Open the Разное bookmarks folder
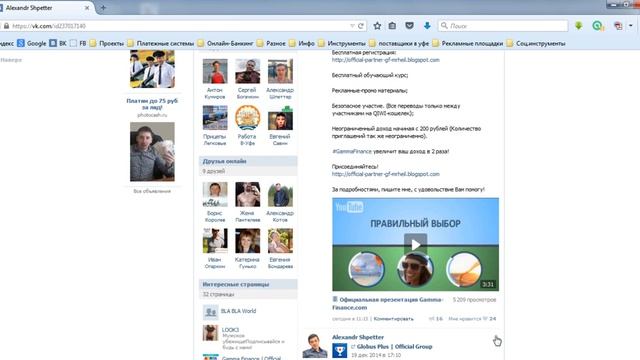The image size is (640, 360). coord(271,43)
